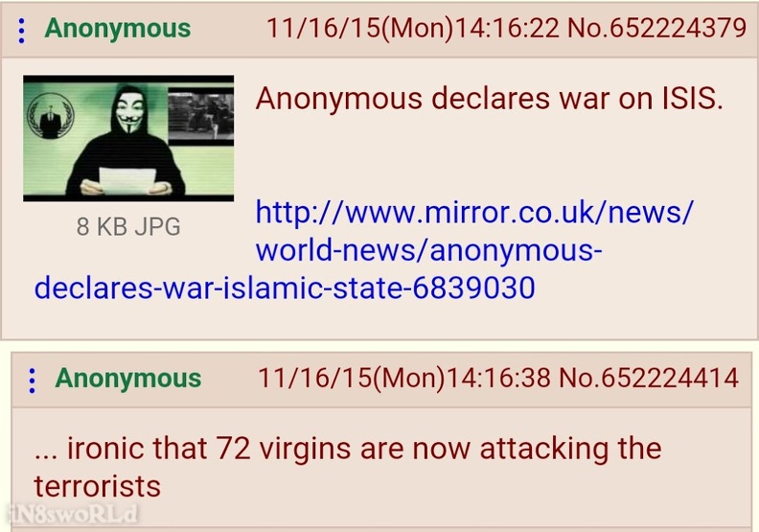The height and width of the screenshot is (532, 759).
Task: Click the Anonymous emblem logo in the thumbnail
Action: 51,116
